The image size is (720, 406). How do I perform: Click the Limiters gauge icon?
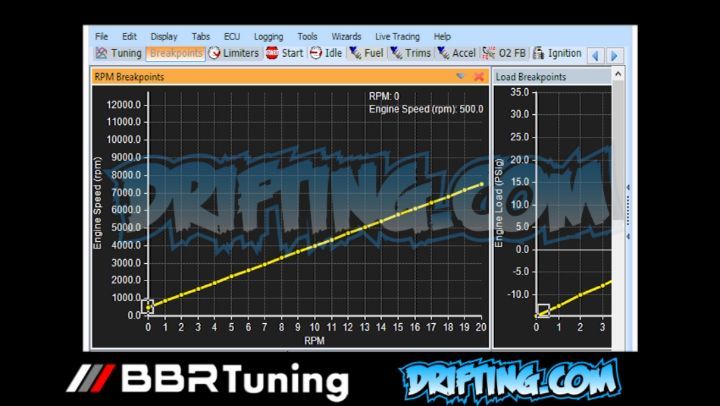tap(214, 53)
